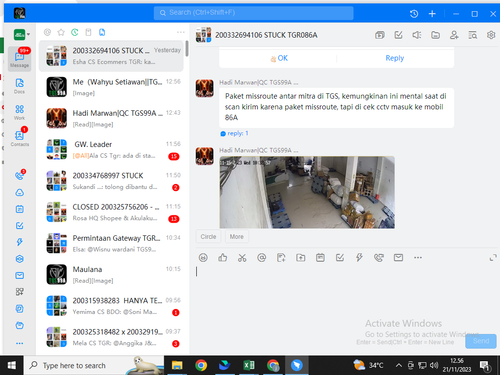Open group settings gear in chat header

click(x=491, y=35)
